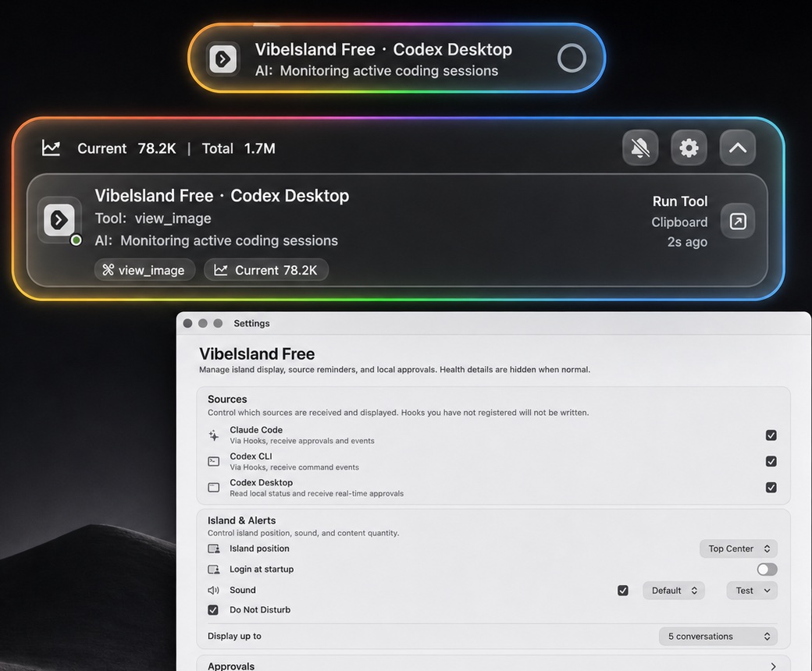Image resolution: width=812 pixels, height=671 pixels.
Task: Uncheck the Codex Desktop source checkbox
Action: click(x=771, y=488)
